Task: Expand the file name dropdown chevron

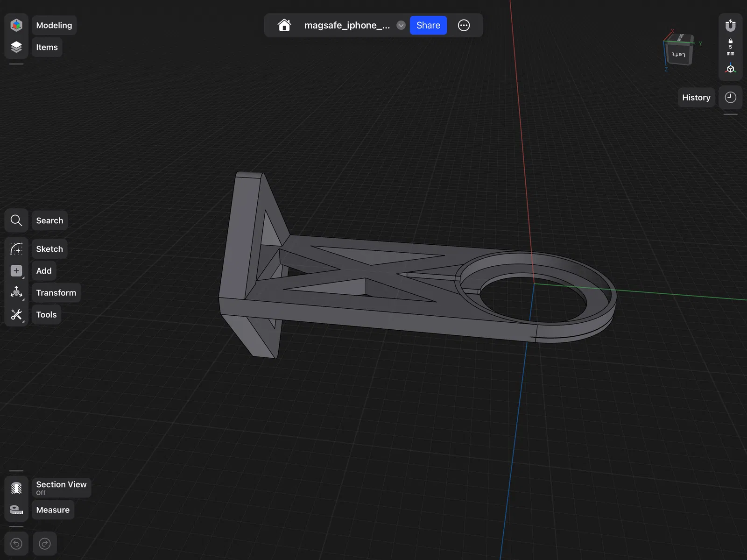Action: click(401, 25)
